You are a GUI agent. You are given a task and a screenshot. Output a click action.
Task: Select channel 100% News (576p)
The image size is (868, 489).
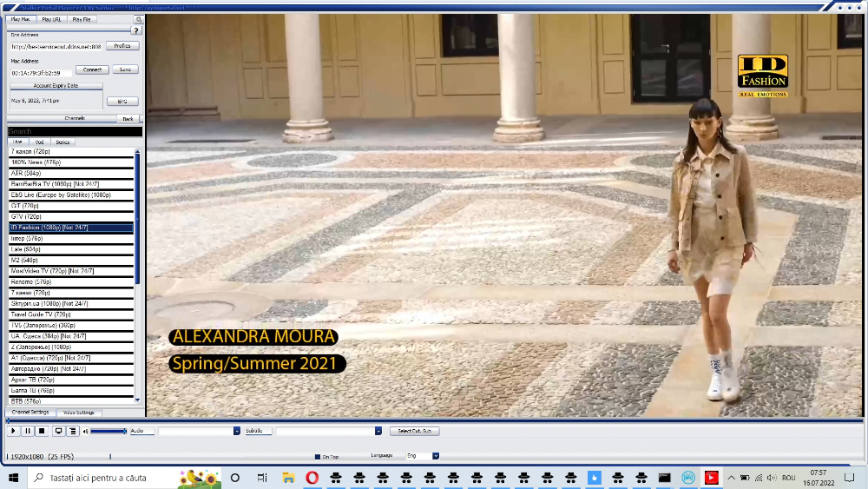pyautogui.click(x=71, y=162)
